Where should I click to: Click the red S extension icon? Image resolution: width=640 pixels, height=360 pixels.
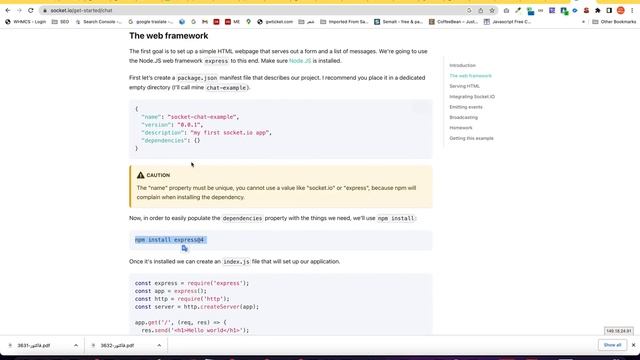point(586,10)
